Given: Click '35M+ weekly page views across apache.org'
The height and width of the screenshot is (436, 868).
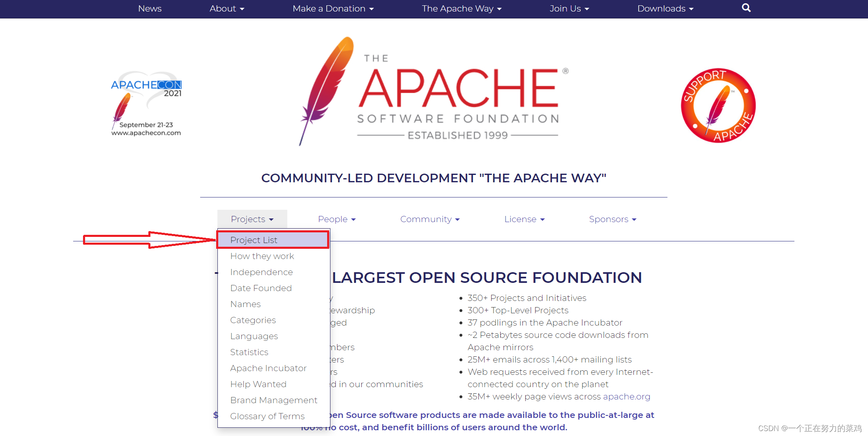Looking at the screenshot, I should [559, 397].
